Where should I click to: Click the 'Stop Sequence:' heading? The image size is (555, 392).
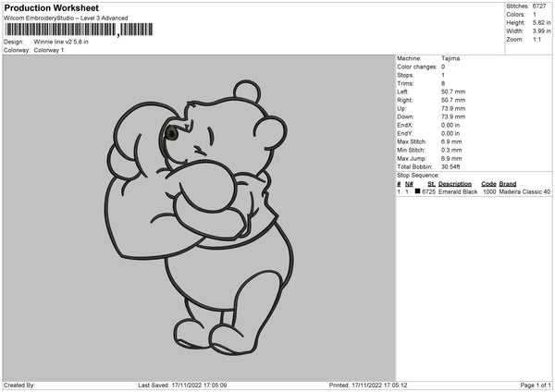[418, 176]
